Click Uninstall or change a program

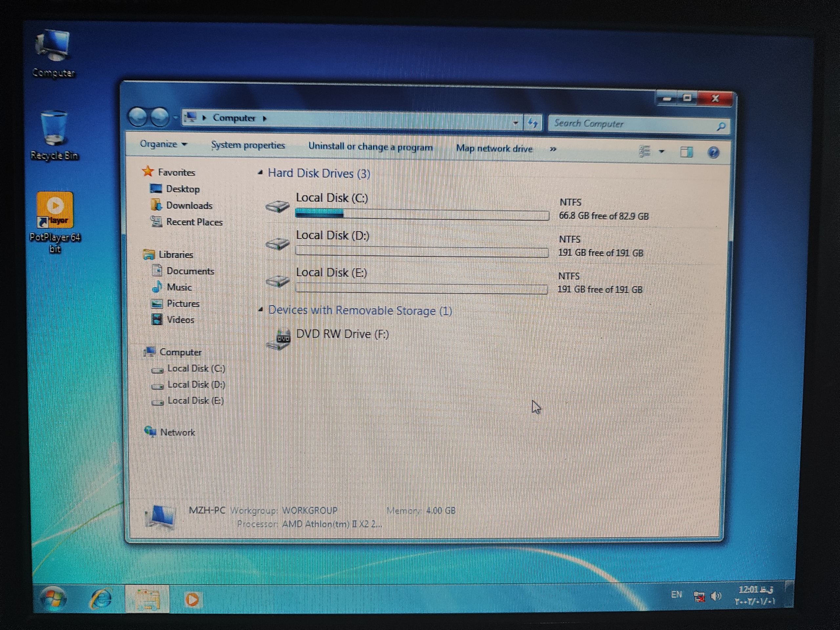click(370, 147)
